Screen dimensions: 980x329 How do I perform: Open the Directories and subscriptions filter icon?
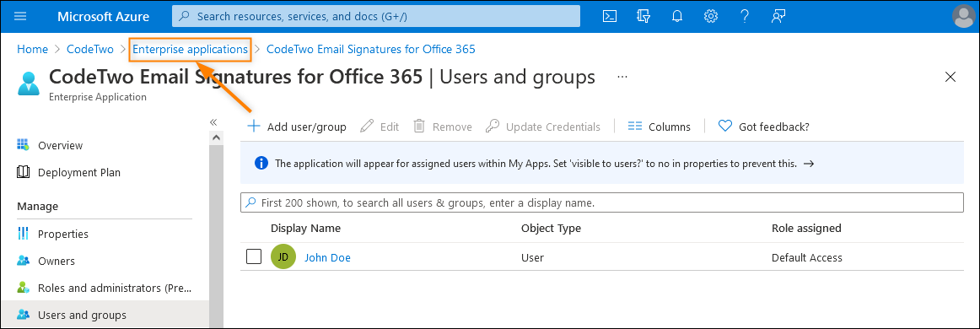click(643, 17)
